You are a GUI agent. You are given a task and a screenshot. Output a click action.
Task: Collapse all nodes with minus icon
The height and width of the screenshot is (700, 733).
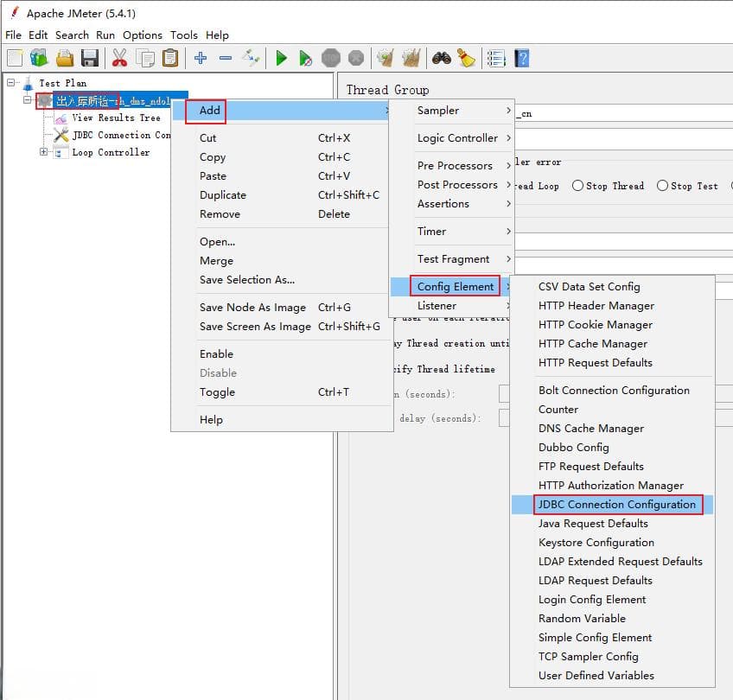(226, 58)
